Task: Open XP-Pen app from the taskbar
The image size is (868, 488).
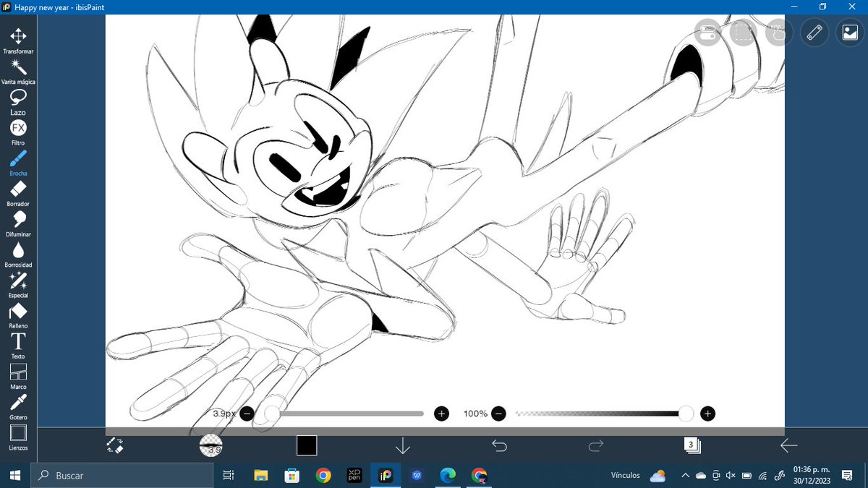Action: pos(354,475)
